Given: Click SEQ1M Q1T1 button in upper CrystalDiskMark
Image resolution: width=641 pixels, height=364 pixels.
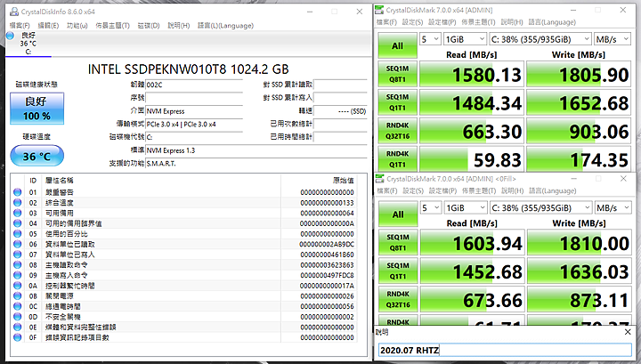Looking at the screenshot, I should pos(397,102).
